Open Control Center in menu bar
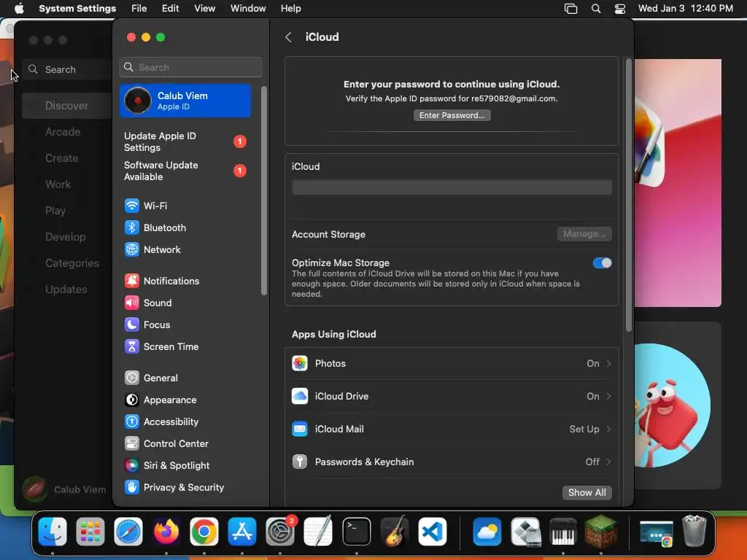The width and height of the screenshot is (747, 560). (x=620, y=9)
